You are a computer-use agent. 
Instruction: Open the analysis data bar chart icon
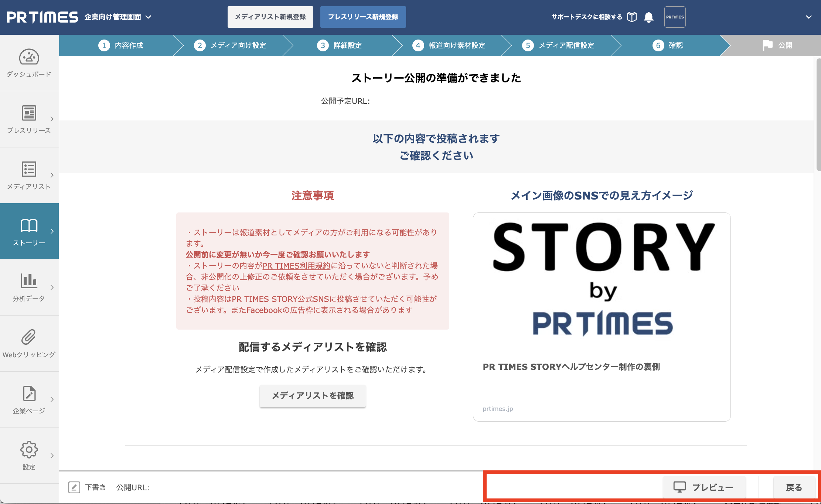[29, 281]
